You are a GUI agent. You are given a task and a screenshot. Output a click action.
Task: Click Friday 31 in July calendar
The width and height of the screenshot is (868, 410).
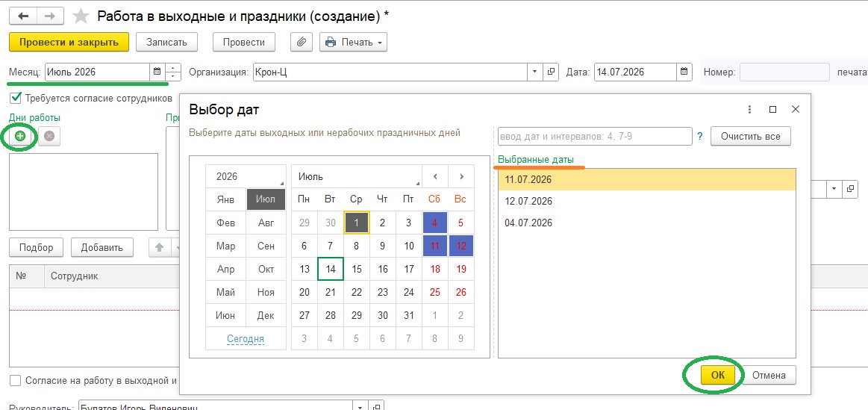pyautogui.click(x=408, y=316)
